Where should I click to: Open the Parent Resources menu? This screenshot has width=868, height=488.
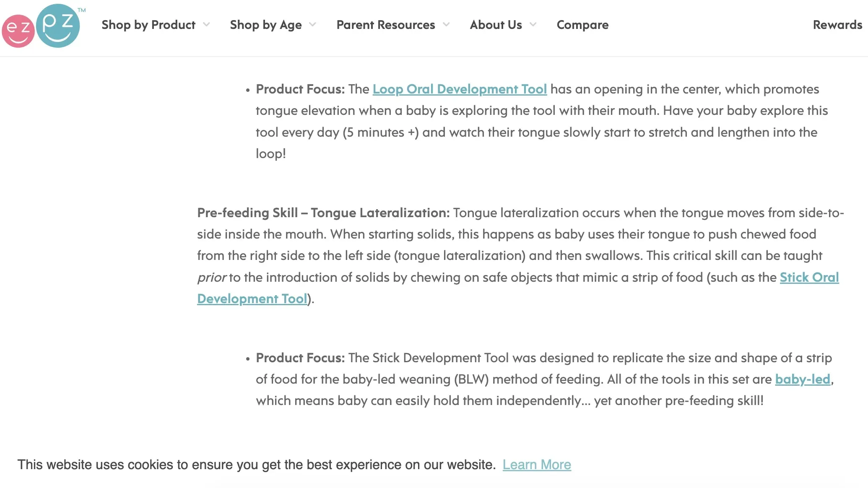(x=385, y=25)
